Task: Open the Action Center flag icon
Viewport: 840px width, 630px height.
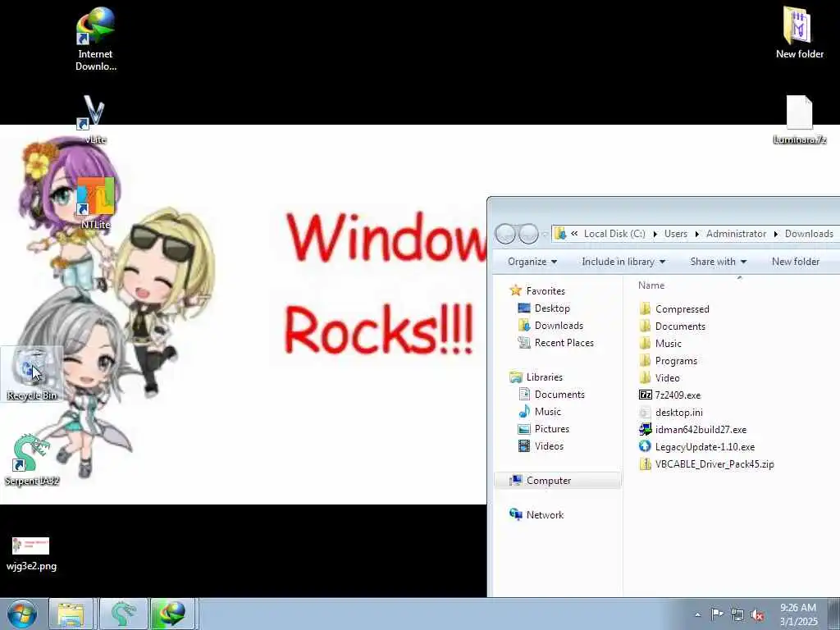Action: (717, 614)
